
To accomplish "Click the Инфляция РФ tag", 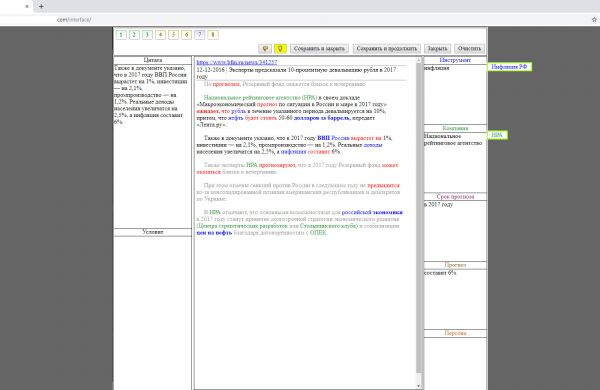I will point(509,67).
